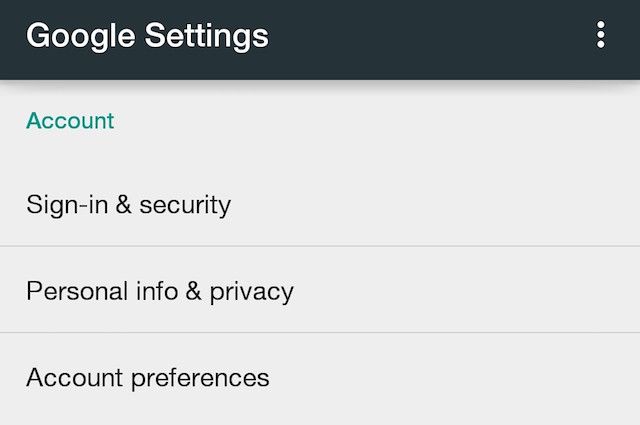Tap the vertical ellipsis icon
The height and width of the screenshot is (425, 640).
[601, 36]
